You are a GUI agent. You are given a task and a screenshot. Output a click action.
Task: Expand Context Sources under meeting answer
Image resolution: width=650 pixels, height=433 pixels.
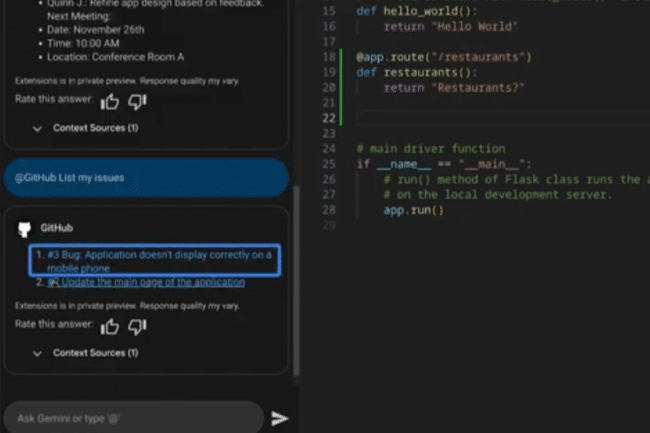(85, 128)
